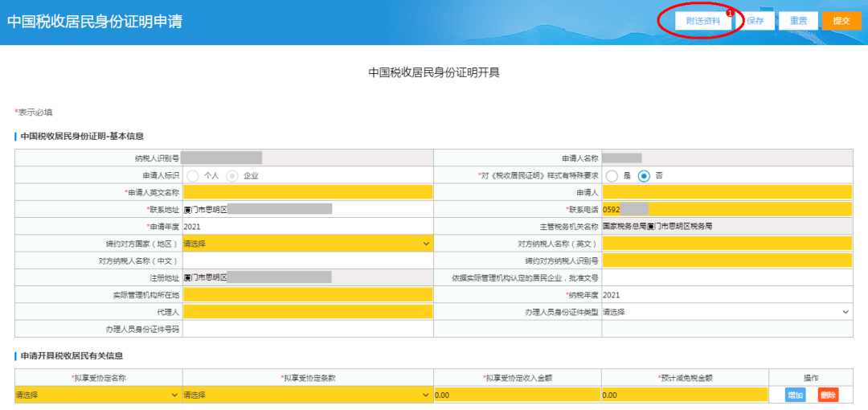Focus the 申请人 input field

(x=727, y=192)
